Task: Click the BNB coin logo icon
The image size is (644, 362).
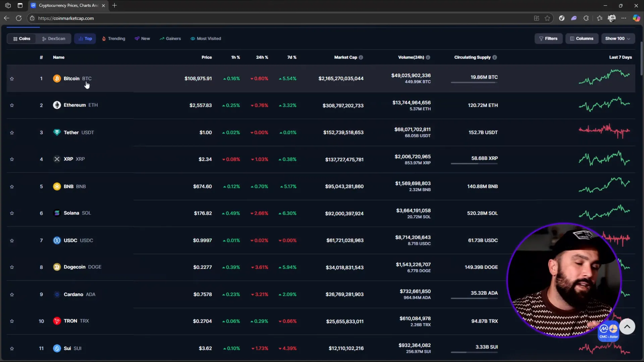Action: pyautogui.click(x=57, y=186)
